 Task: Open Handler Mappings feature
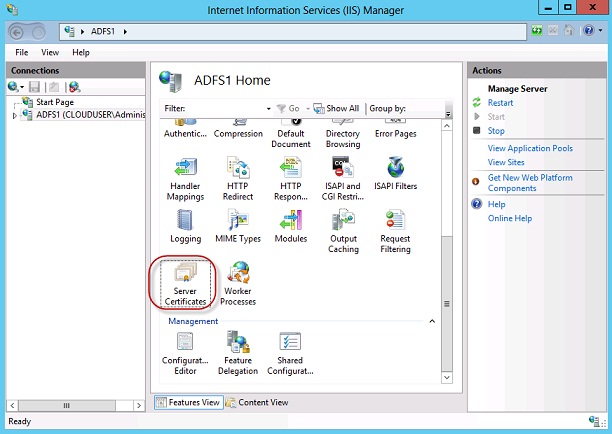[x=185, y=179]
